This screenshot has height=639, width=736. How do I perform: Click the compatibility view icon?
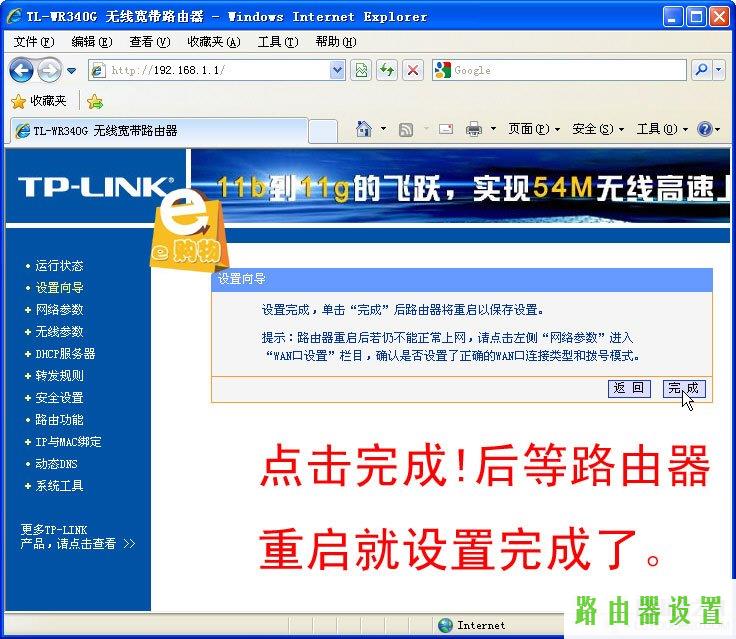(361, 70)
